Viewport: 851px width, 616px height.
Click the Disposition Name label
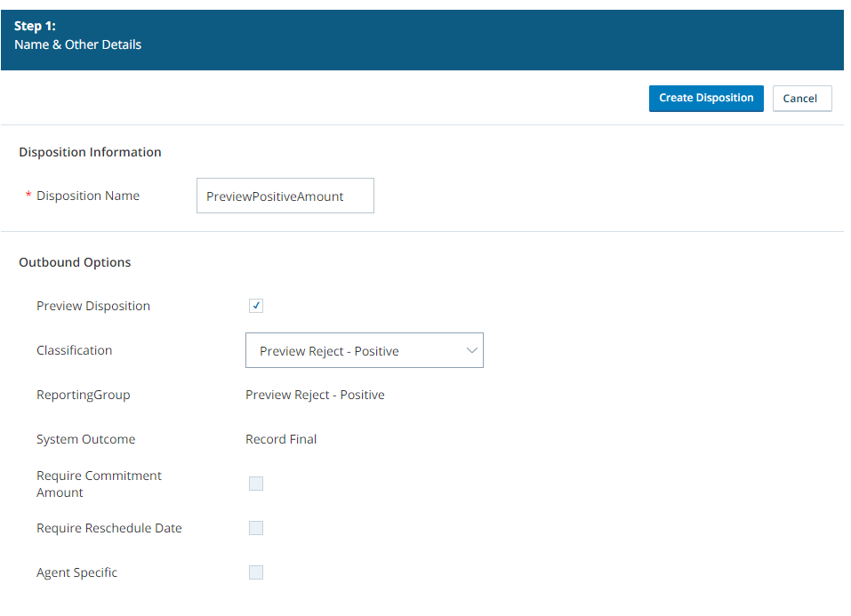(88, 196)
